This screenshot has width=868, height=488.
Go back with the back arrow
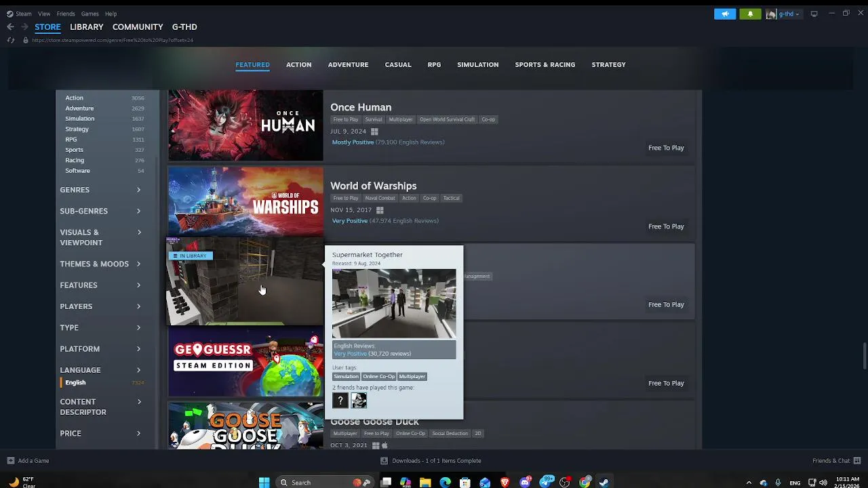[10, 26]
